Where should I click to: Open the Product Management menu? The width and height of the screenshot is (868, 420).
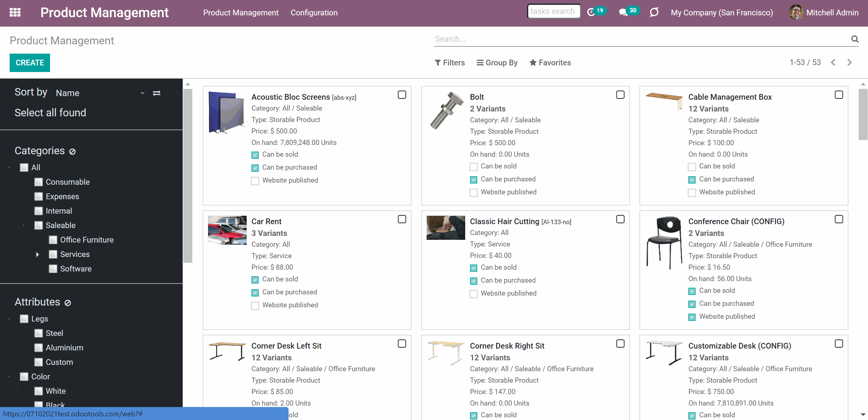(x=241, y=13)
